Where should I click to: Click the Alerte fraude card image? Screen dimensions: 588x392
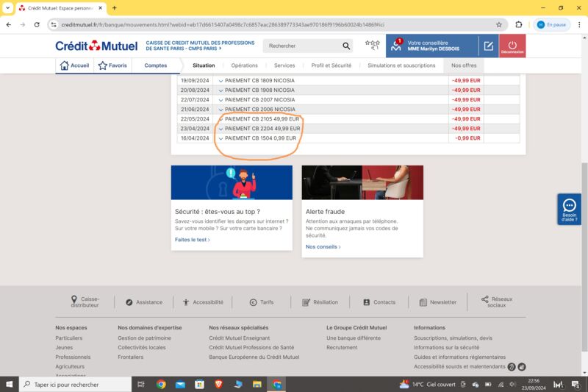(362, 182)
